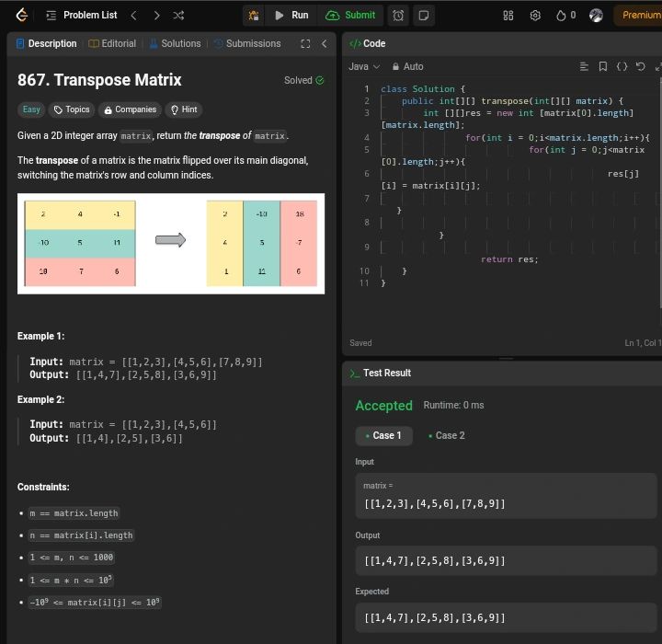Screen dimensions: 662x644
Task: Reveal the Hint for this problem
Action: [183, 109]
